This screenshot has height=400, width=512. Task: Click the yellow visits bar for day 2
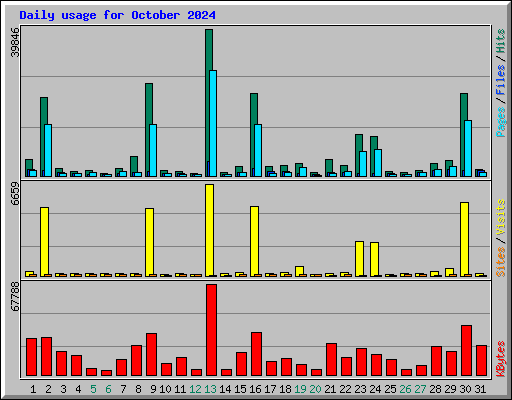tap(45, 242)
